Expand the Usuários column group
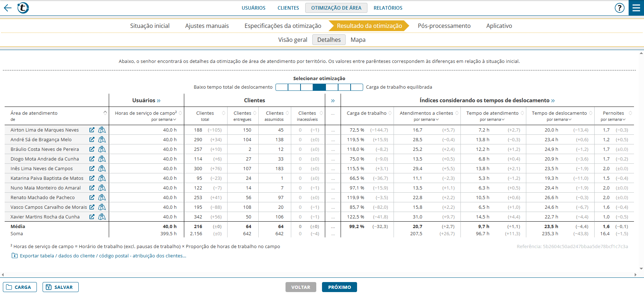The image size is (644, 296). [158, 101]
